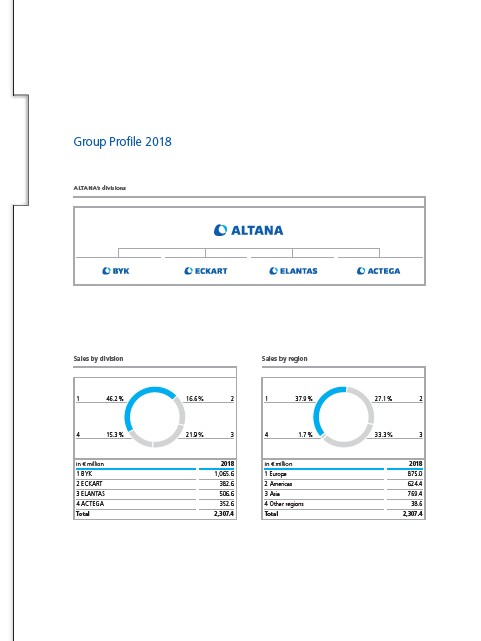Click the BYK sales value 1,065.6
This screenshot has width=481, height=641.
(224, 474)
